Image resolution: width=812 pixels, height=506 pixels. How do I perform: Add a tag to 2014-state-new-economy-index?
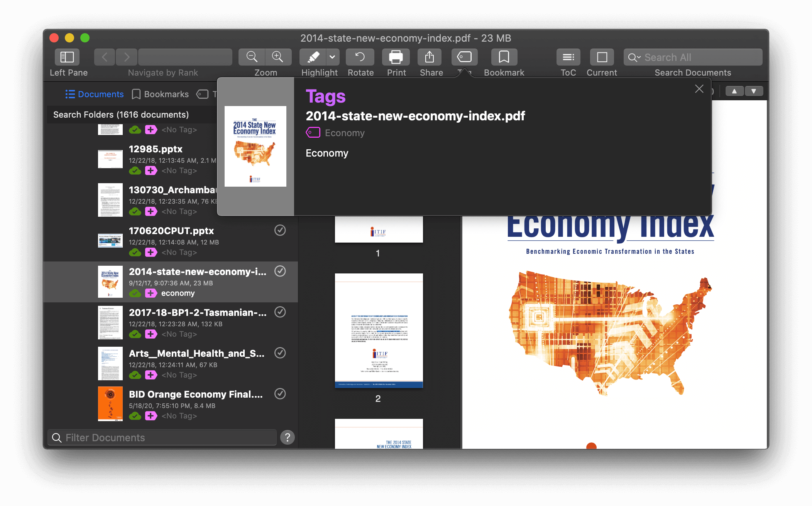[151, 293]
